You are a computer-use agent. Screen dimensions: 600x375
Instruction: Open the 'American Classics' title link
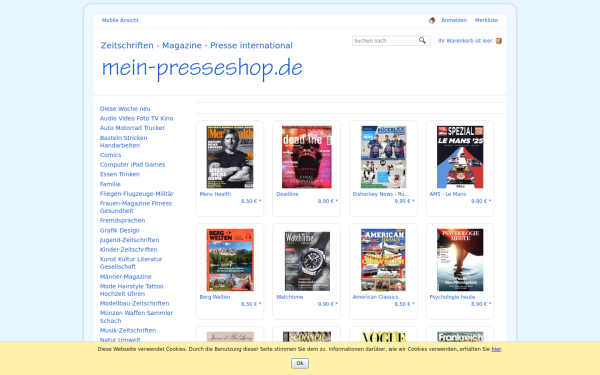(375, 297)
